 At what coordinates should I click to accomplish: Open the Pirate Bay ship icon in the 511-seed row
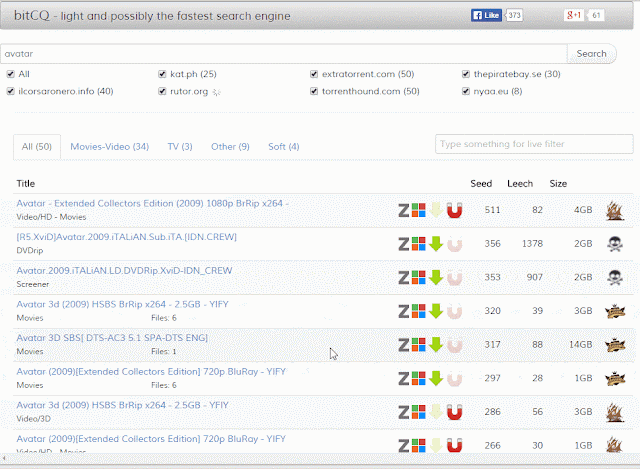click(615, 211)
